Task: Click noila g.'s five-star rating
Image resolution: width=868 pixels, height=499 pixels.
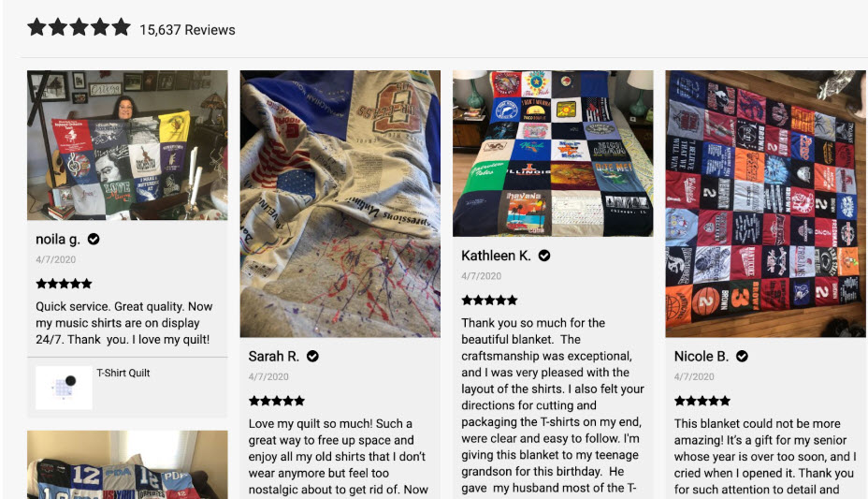Action: tap(65, 284)
